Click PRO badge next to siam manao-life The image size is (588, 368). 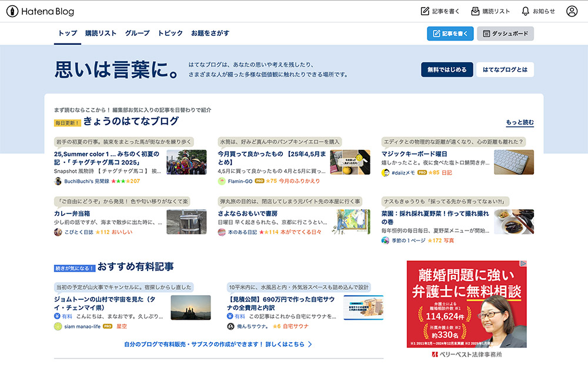click(108, 326)
